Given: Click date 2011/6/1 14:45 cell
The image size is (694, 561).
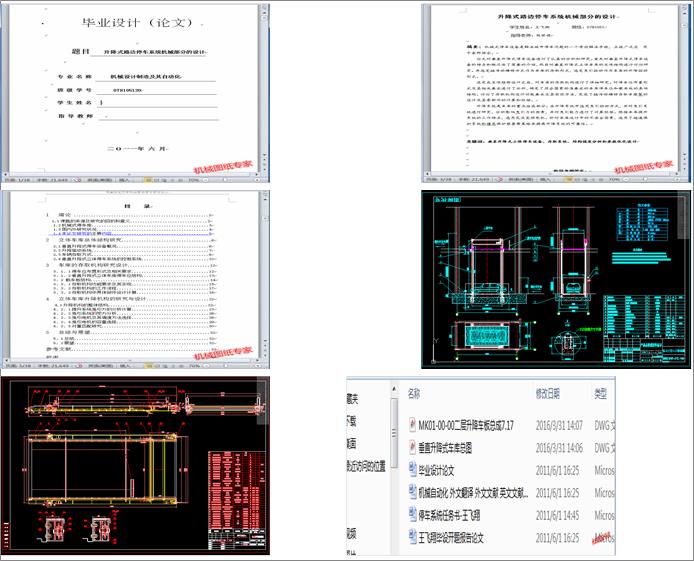Looking at the screenshot, I should click(557, 515).
